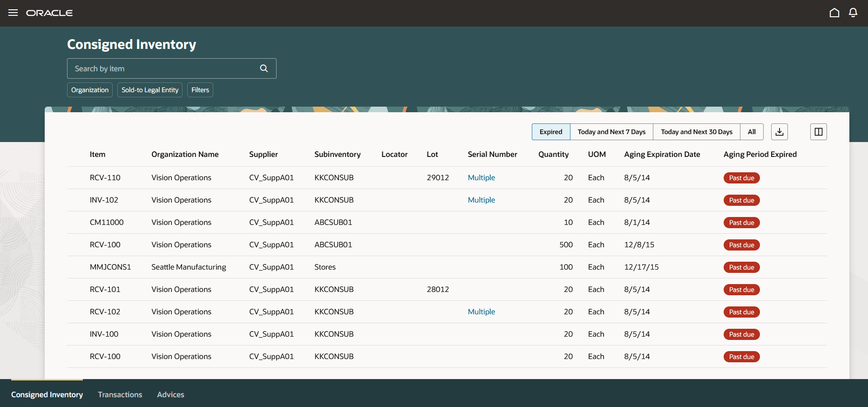Click the Past due badge for MMJCONS1
Image resolution: width=868 pixels, height=407 pixels.
click(x=741, y=267)
